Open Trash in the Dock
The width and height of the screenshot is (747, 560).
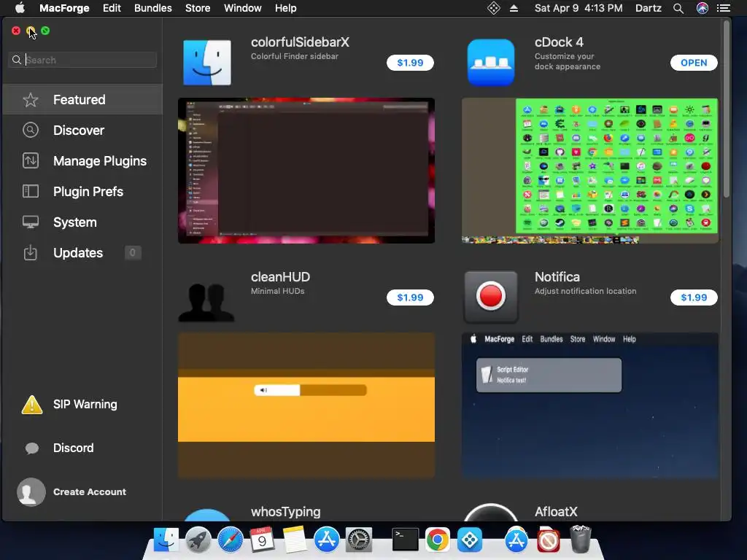click(580, 539)
